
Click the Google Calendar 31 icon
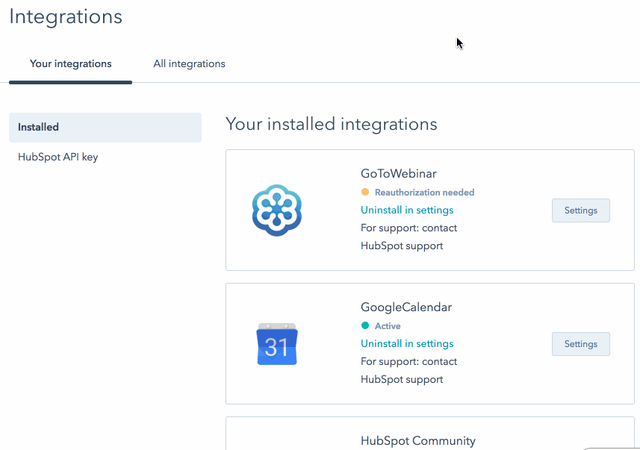click(x=277, y=344)
